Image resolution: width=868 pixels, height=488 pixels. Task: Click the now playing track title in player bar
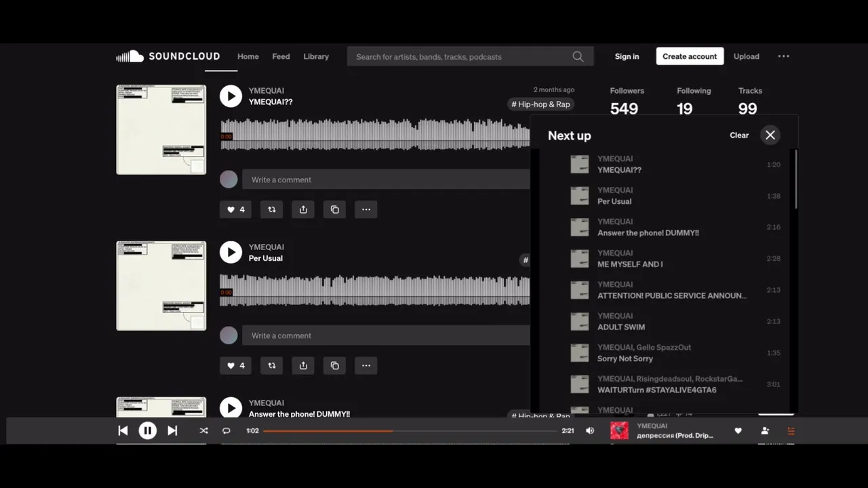tap(675, 435)
